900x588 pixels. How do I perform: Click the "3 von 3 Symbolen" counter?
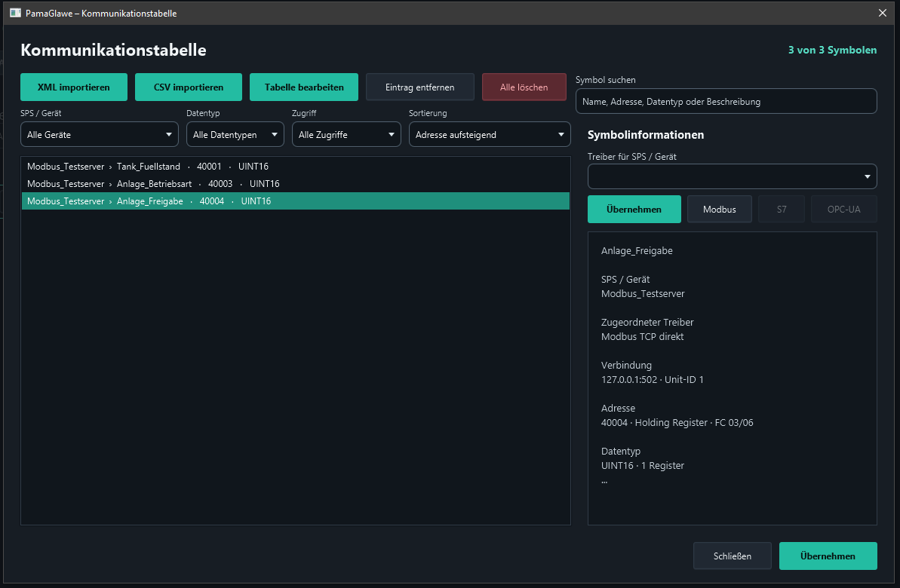[832, 50]
